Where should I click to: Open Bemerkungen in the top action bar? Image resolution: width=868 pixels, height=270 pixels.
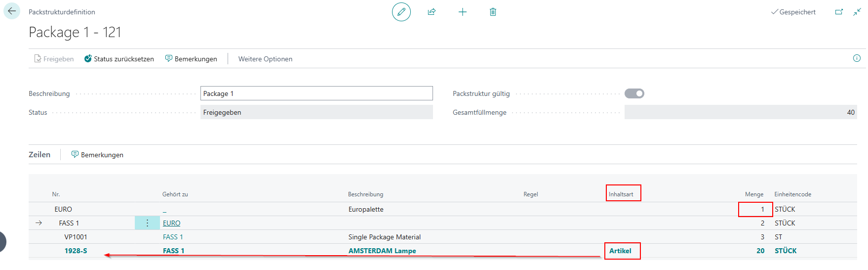click(191, 59)
